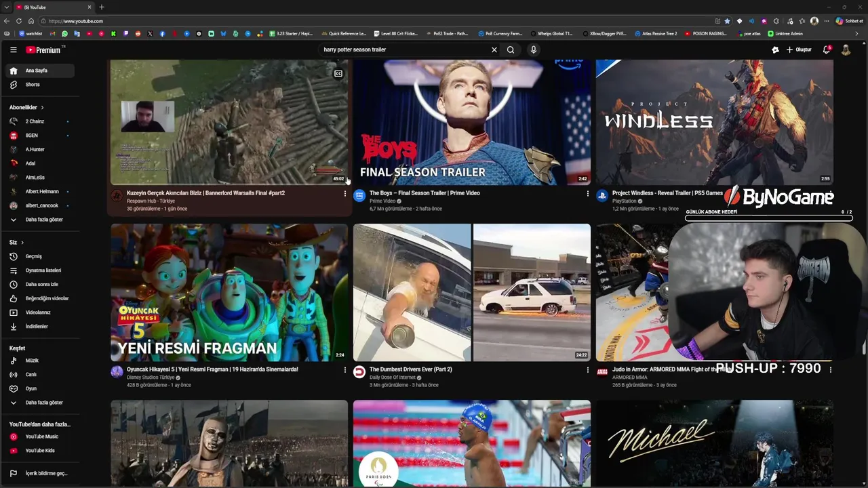Expand the Abonelikler section chevron
The height and width of the screenshot is (488, 868).
pyautogui.click(x=42, y=107)
